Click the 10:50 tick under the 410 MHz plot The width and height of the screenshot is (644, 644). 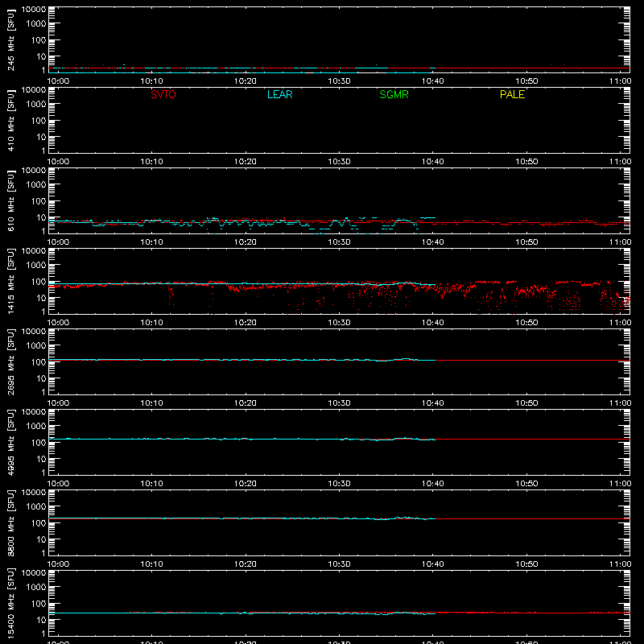[x=526, y=162]
